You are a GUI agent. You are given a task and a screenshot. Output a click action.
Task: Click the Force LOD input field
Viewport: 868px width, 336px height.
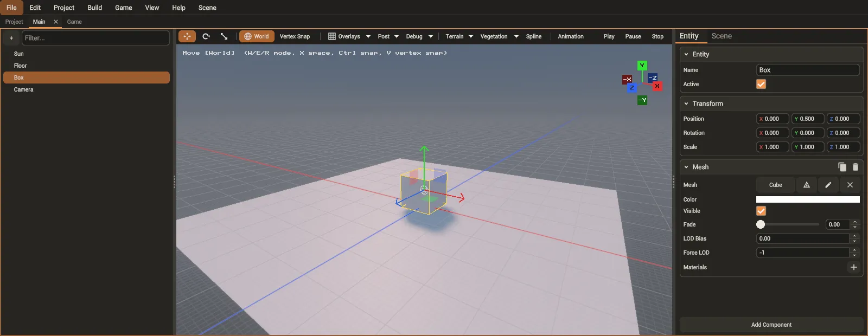click(803, 253)
